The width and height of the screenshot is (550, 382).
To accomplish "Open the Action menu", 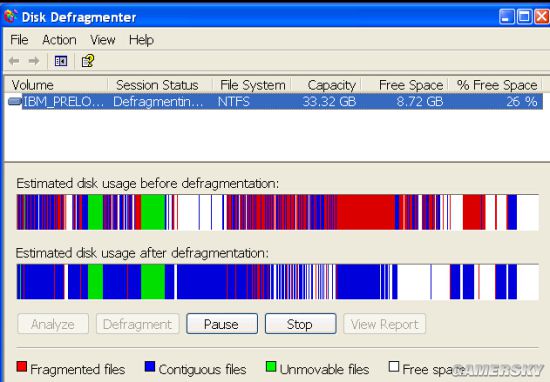I will [59, 40].
